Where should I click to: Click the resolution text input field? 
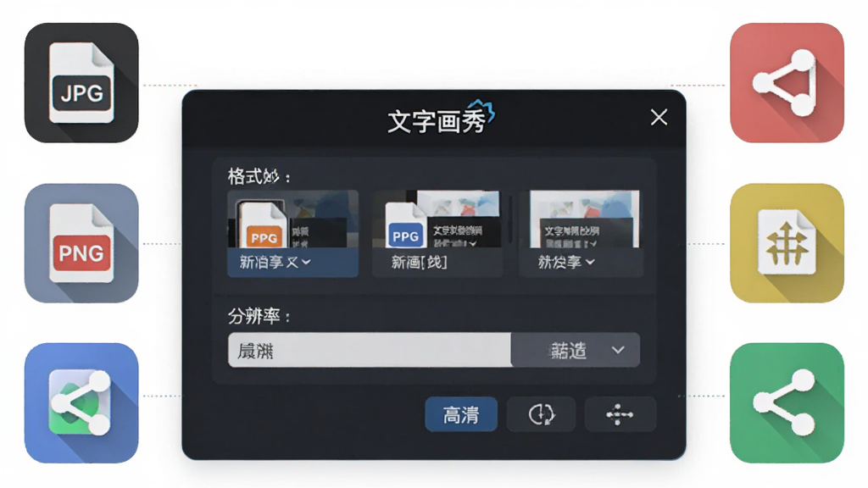[x=370, y=350]
